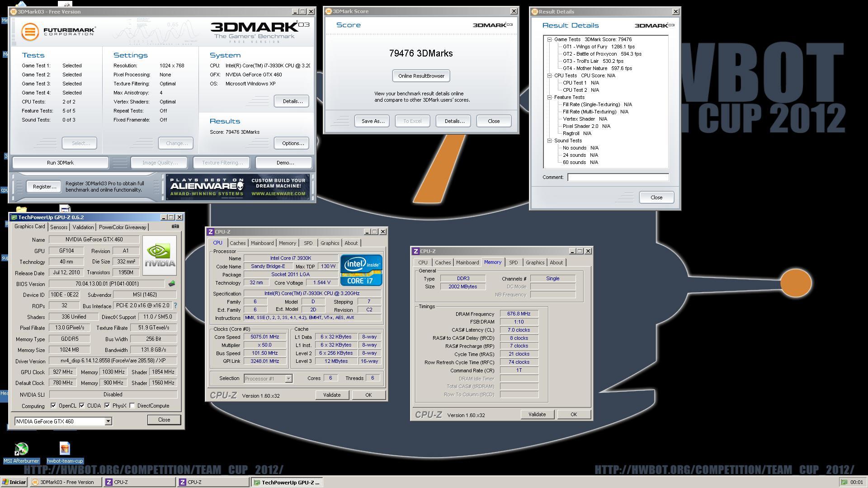Image resolution: width=868 pixels, height=488 pixels.
Task: Click the Options button under Results
Action: tap(292, 143)
